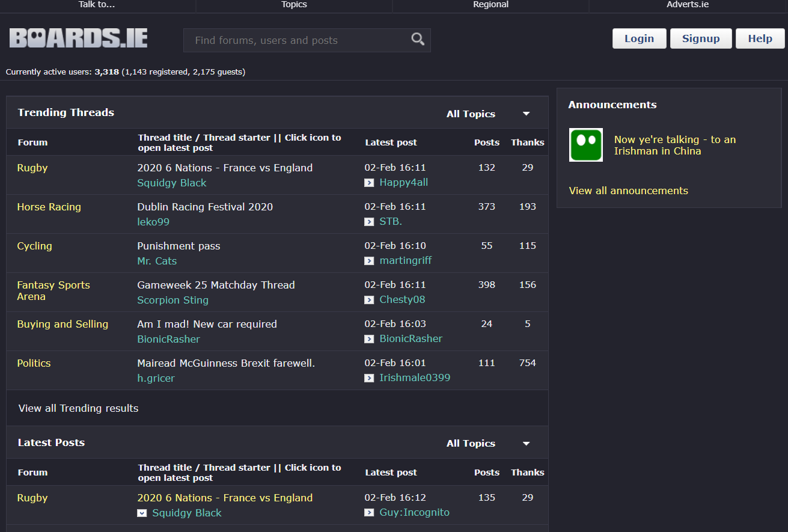
Task: View thread starter Scorpion Sting profile
Action: (173, 300)
